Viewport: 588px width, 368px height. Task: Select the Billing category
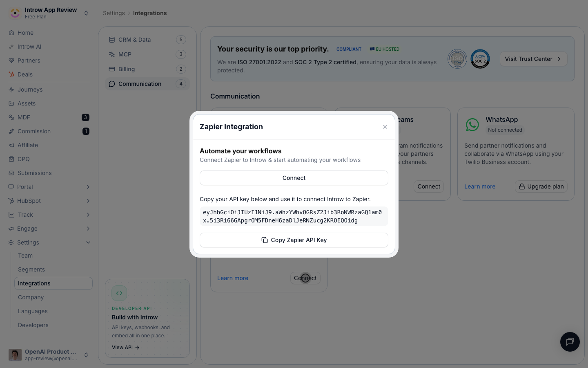(x=147, y=69)
